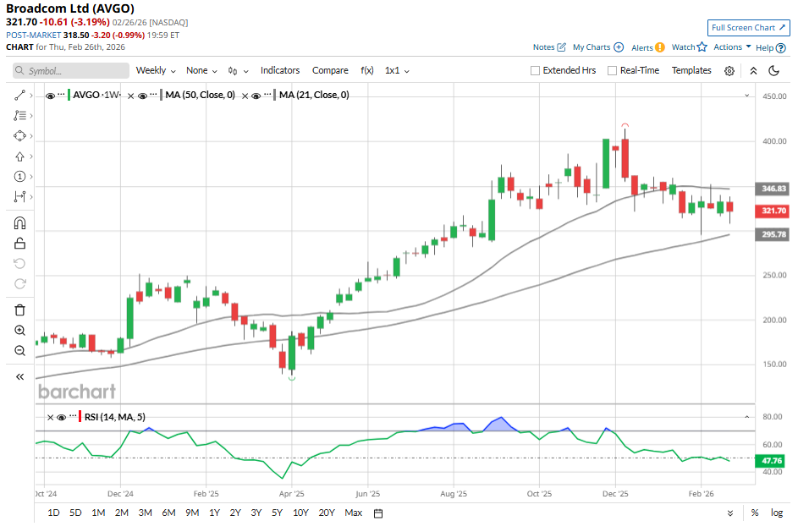The height and width of the screenshot is (532, 798).
Task: Hide the MA (50, Close, 0) overlay via its eye icon
Action: point(142,96)
